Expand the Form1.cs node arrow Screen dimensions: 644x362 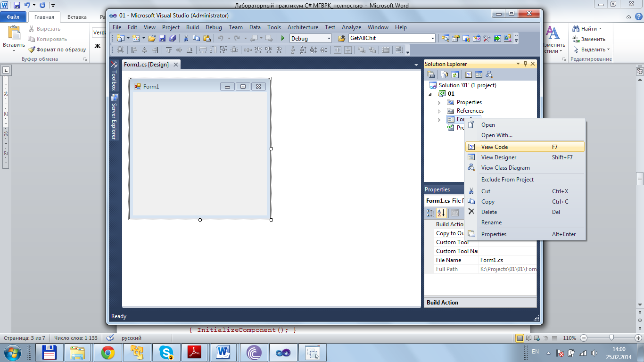439,120
